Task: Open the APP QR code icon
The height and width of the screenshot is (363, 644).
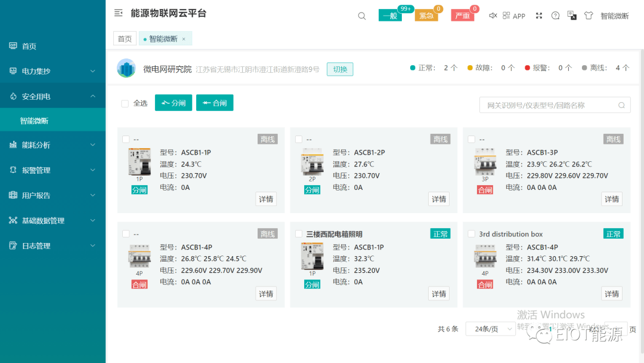Action: pos(506,16)
